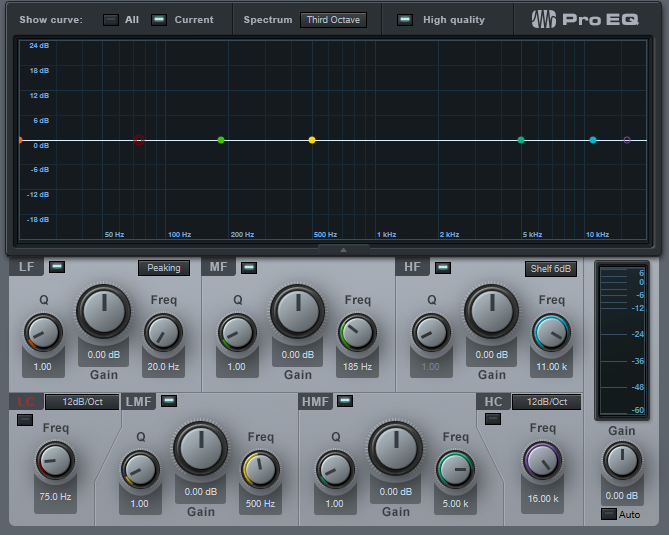669x535 pixels.
Task: Open the HC 12dB/Oct slope dropdown
Action: click(x=547, y=402)
